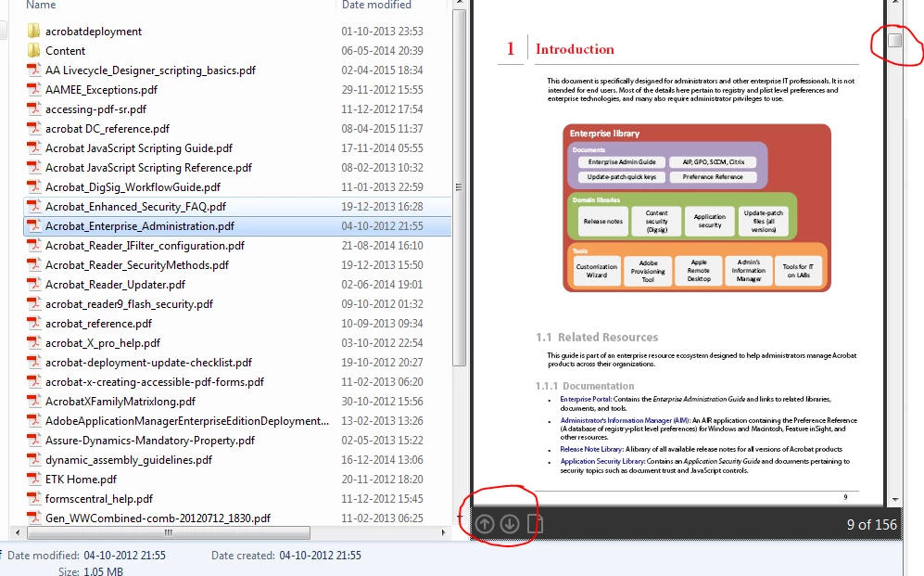Click '9 of 156' page counter
The image size is (924, 576).
[x=871, y=524]
